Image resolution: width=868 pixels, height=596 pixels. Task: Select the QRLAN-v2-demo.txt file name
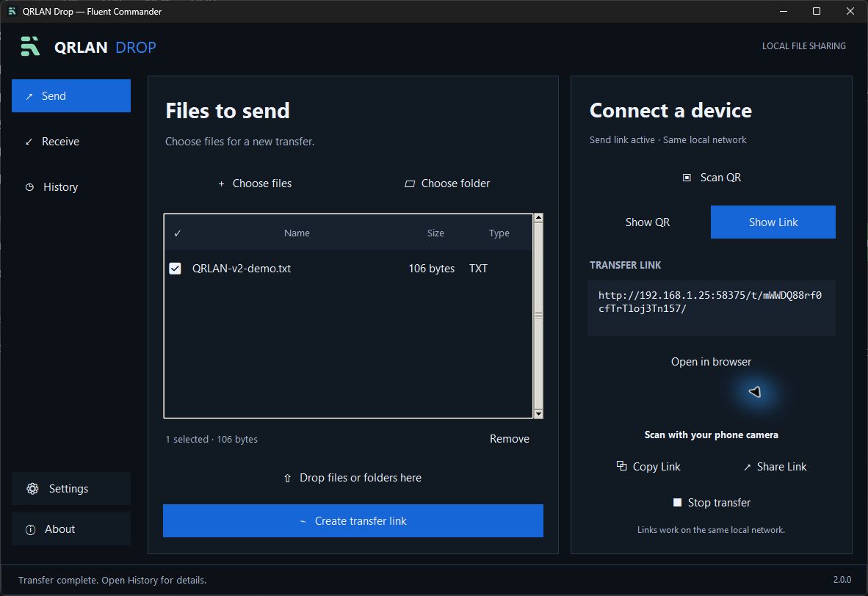[x=242, y=269]
